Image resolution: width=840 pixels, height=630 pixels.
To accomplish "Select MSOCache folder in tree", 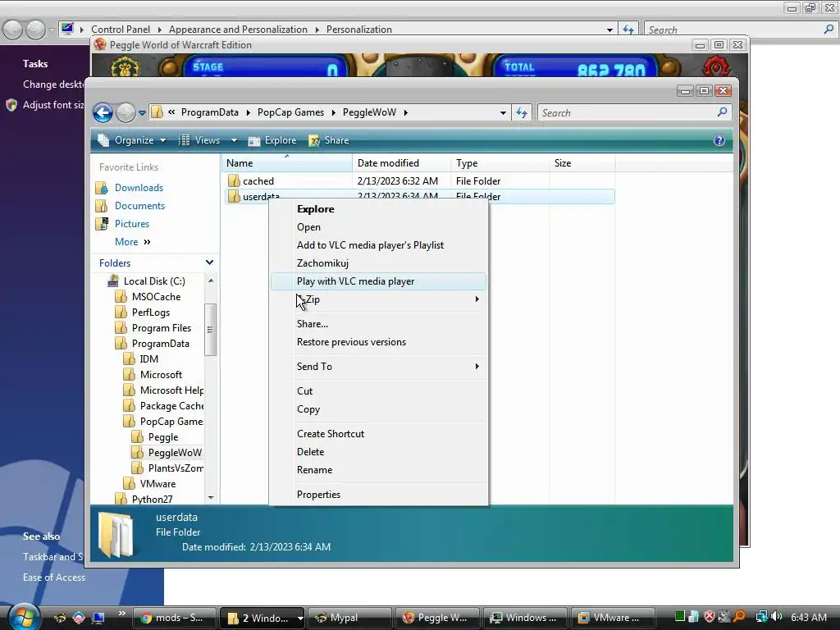I will click(x=156, y=297).
